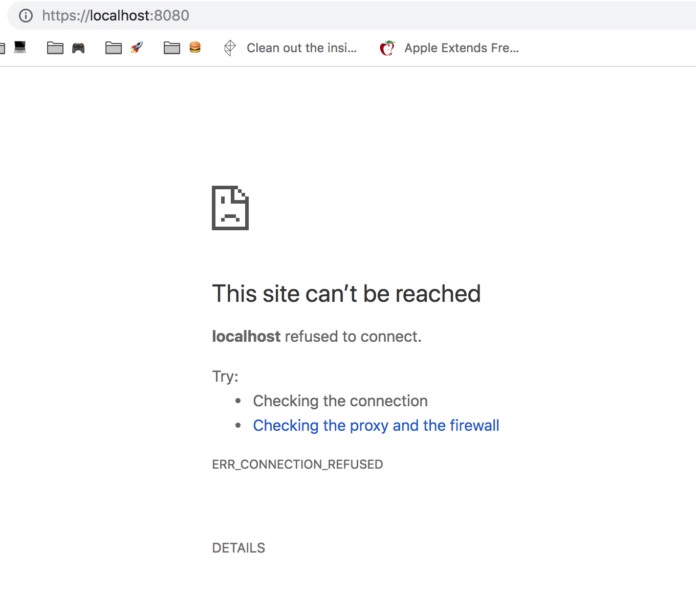This screenshot has width=696, height=616.
Task: Click the ERR_CONNECTION_REFUSED error code text
Action: coord(297,464)
